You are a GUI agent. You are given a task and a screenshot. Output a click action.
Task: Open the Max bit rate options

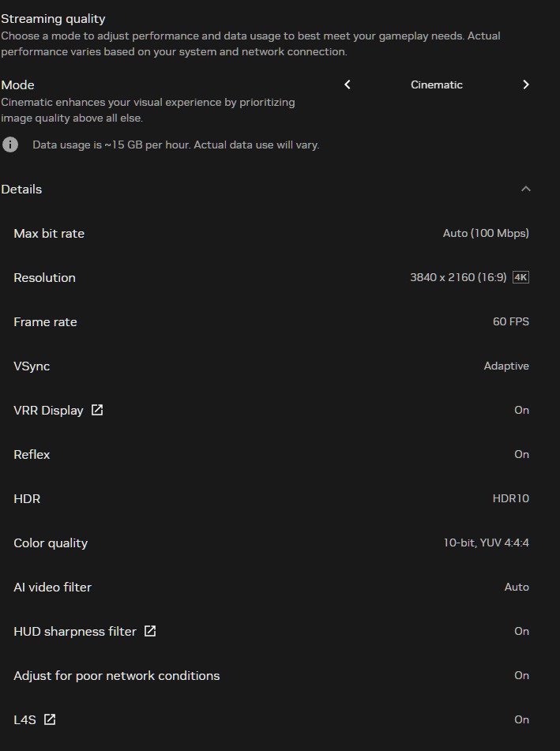click(486, 233)
